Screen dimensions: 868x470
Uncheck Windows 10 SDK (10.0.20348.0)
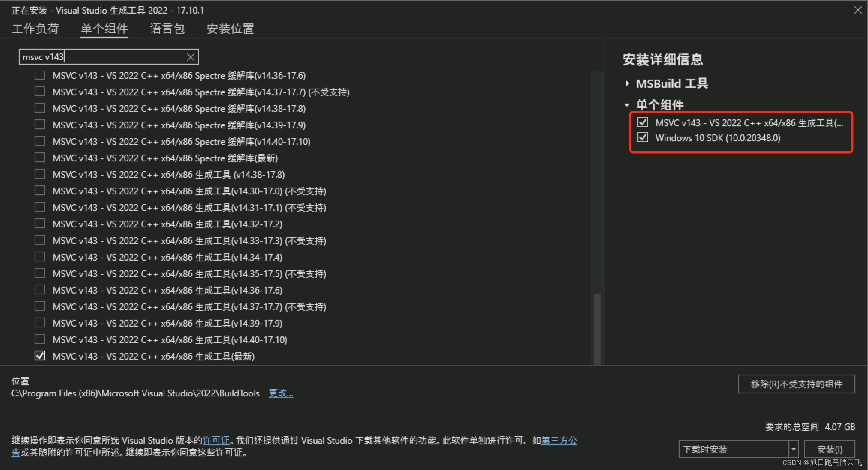[x=643, y=137]
